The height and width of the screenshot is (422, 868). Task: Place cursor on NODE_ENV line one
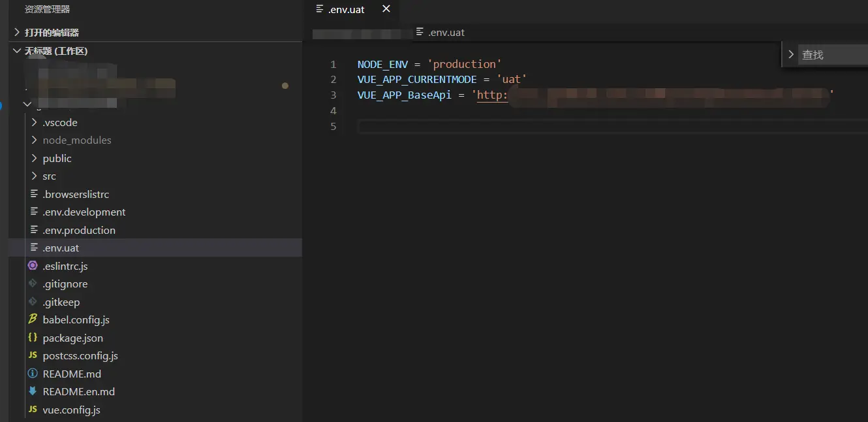click(382, 64)
